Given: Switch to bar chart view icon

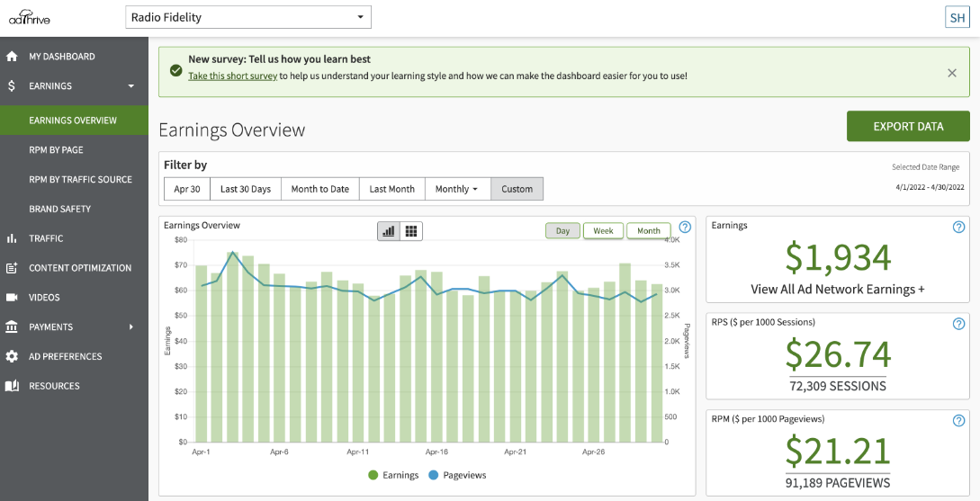Looking at the screenshot, I should coord(389,231).
